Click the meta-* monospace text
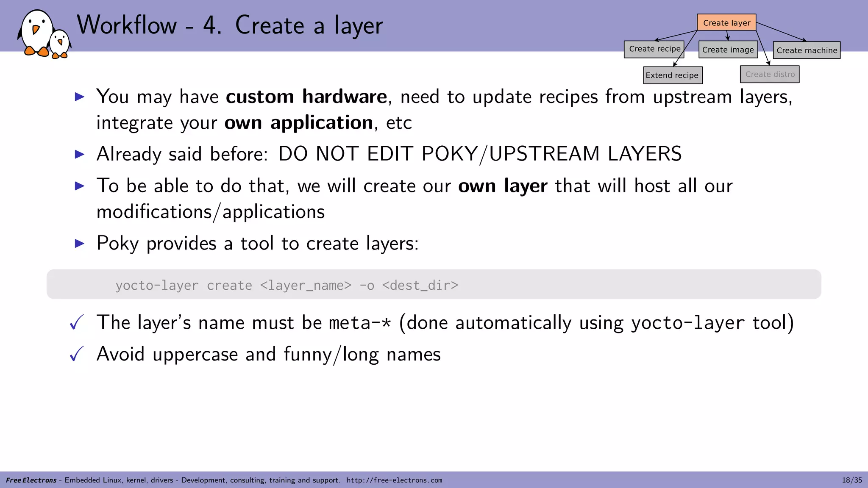Viewport: 868px width, 488px height. point(360,323)
